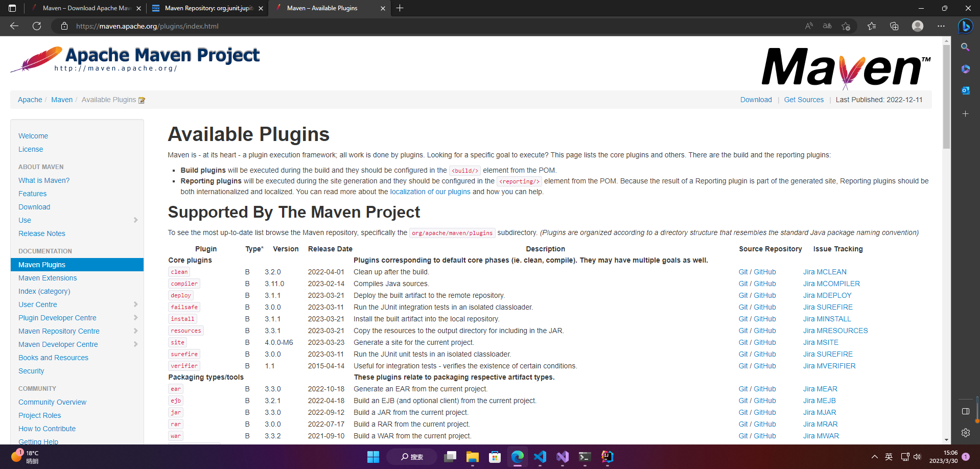Expand the Plugin Developer Centre submenu
The height and width of the screenshot is (469, 980).
(x=135, y=318)
